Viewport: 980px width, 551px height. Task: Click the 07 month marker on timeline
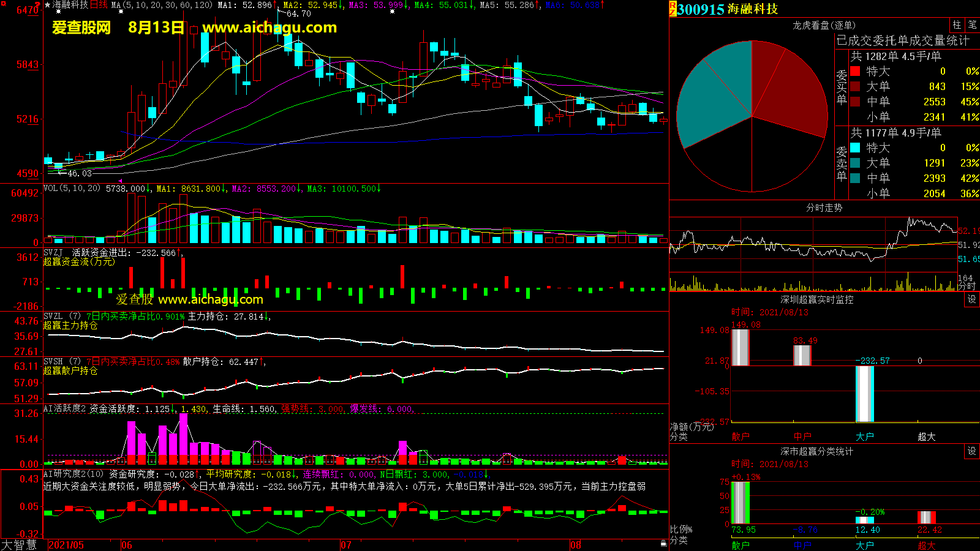pos(346,545)
